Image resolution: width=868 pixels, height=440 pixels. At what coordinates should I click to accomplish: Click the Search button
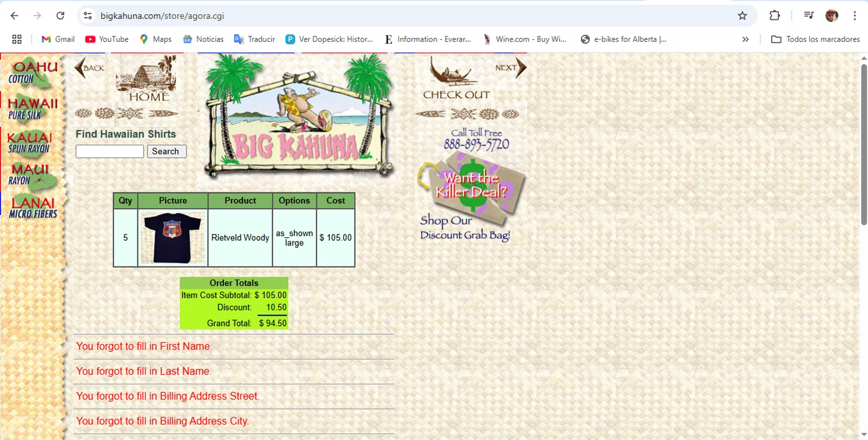pos(167,152)
